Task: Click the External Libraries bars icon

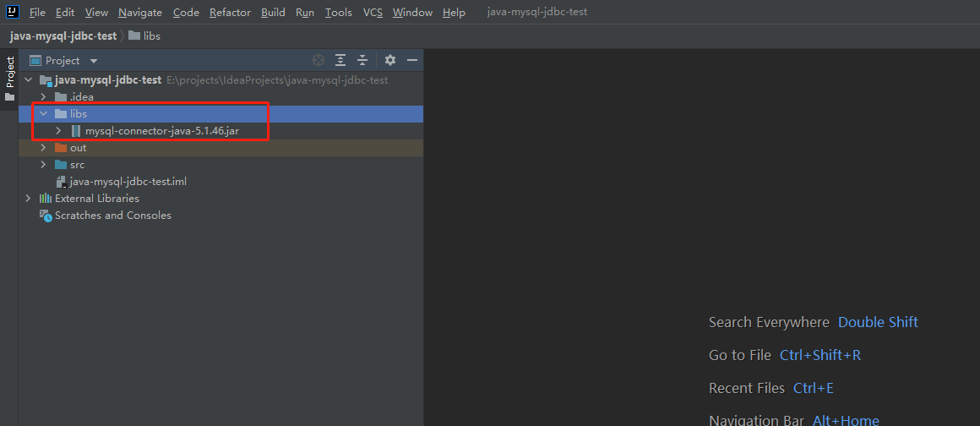Action: click(46, 199)
